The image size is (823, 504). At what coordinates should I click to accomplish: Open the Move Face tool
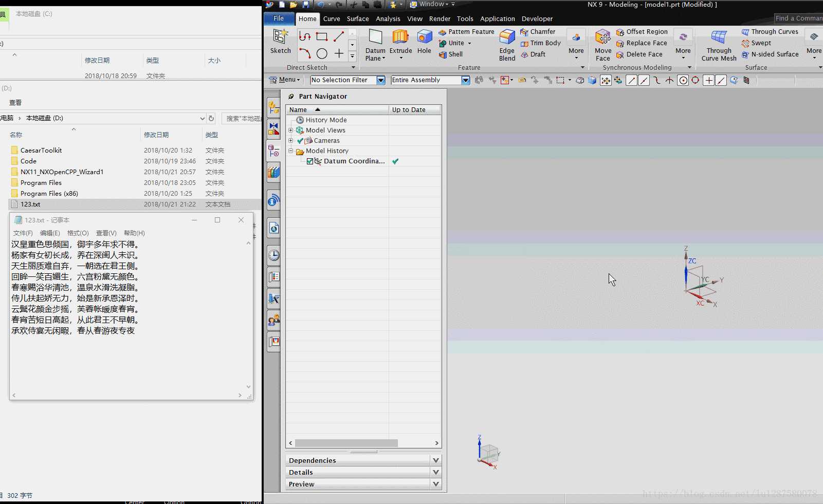[603, 45]
